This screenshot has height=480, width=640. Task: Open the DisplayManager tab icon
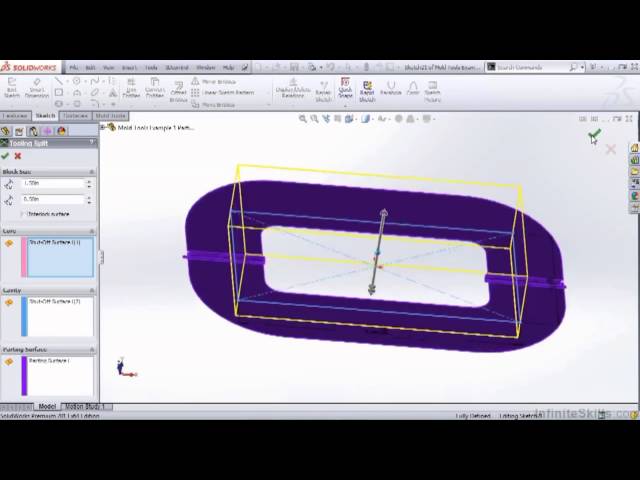[x=62, y=131]
